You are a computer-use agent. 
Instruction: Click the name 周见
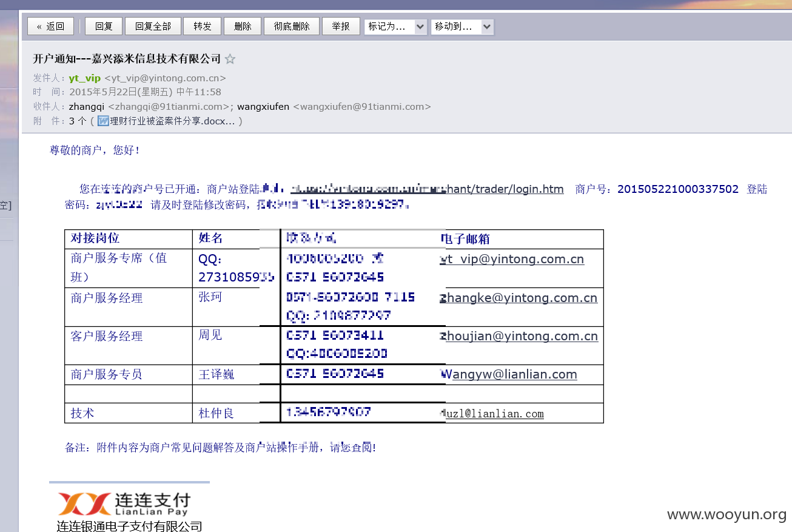[210, 335]
